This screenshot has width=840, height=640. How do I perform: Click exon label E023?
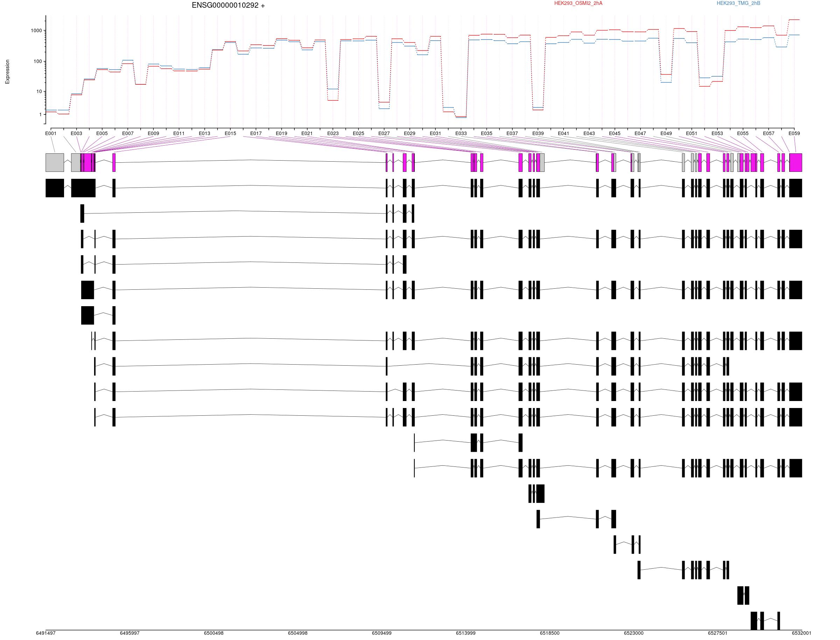click(332, 133)
